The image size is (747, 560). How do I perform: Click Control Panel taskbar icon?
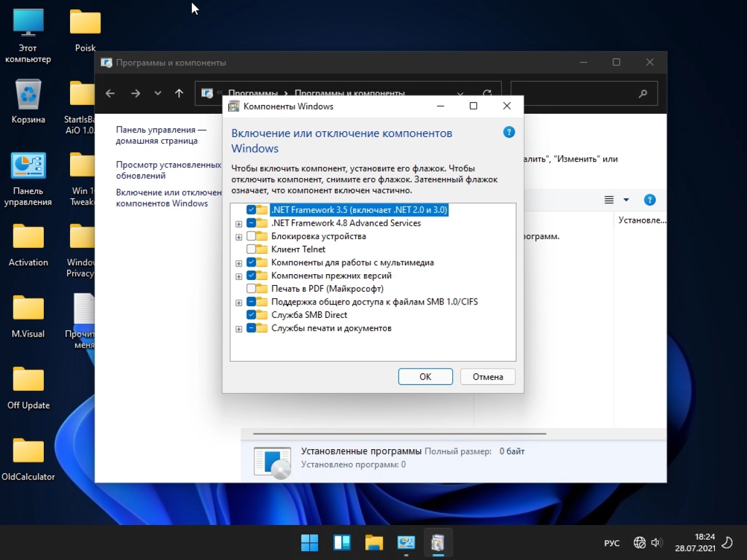click(x=406, y=542)
